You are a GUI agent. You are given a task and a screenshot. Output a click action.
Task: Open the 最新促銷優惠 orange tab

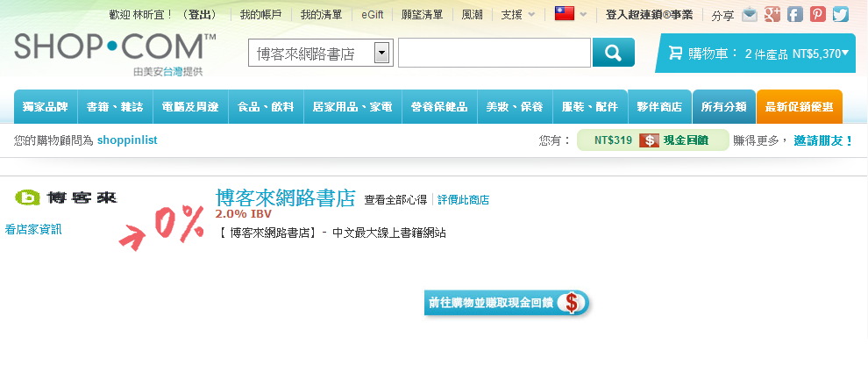coord(800,107)
